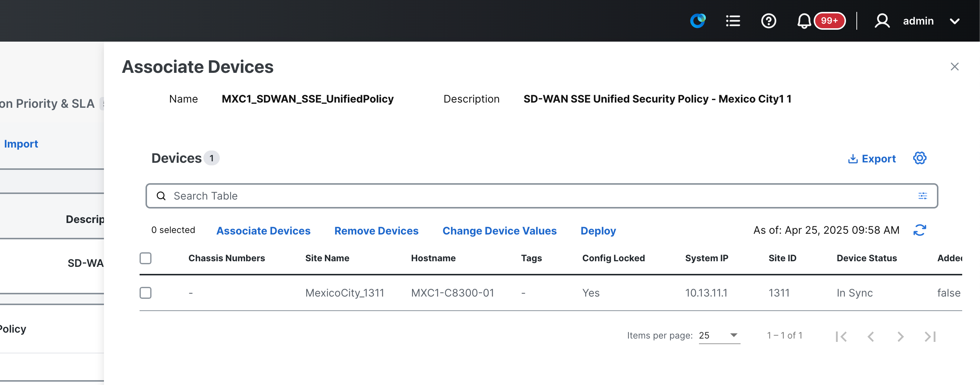Open Items per page dropdown

(719, 335)
